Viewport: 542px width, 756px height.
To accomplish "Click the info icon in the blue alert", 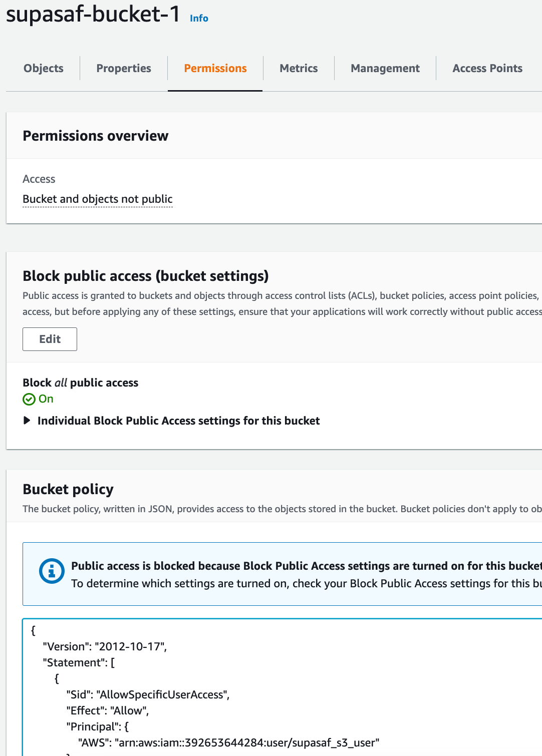I will tap(52, 571).
